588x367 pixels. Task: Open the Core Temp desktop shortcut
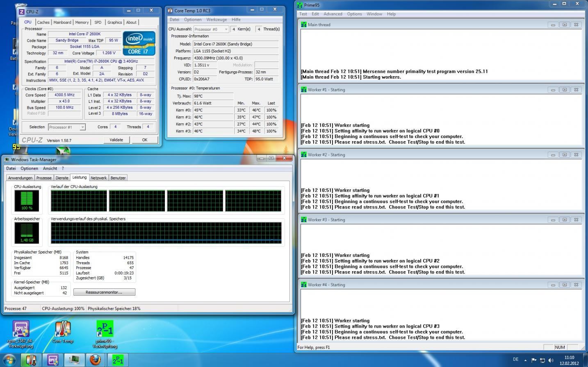(63, 332)
